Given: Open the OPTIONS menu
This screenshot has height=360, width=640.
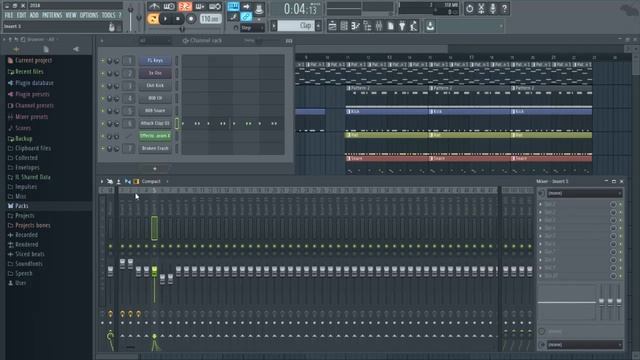Looking at the screenshot, I should click(x=89, y=16).
